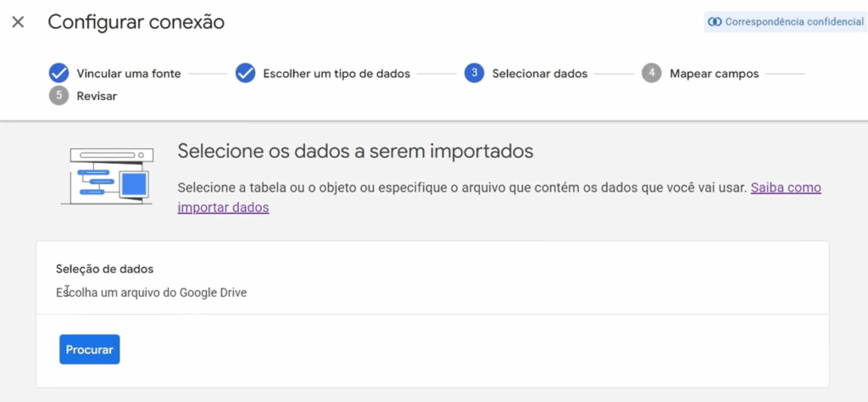Go back to the Vincular uma fonte step
This screenshot has height=402, width=868.
pos(129,74)
